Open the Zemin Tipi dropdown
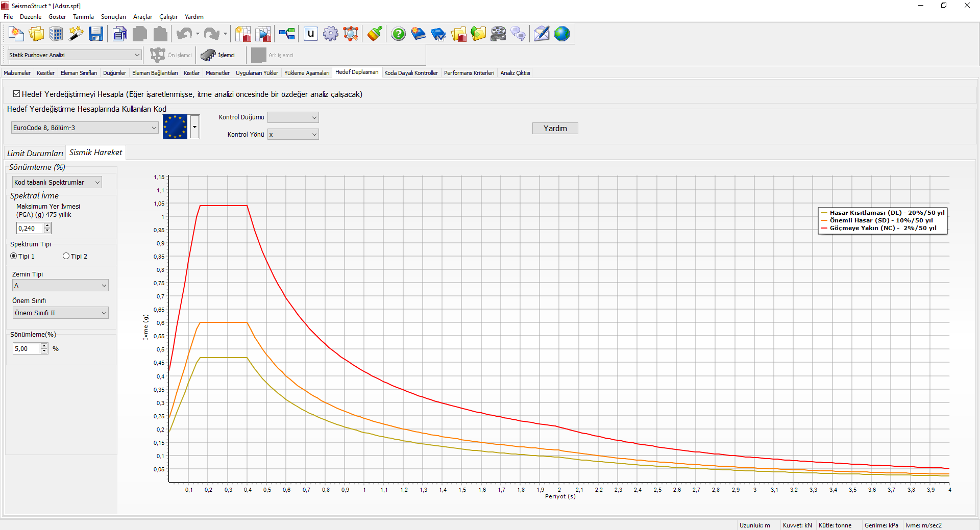The height and width of the screenshot is (530, 980). coord(60,286)
